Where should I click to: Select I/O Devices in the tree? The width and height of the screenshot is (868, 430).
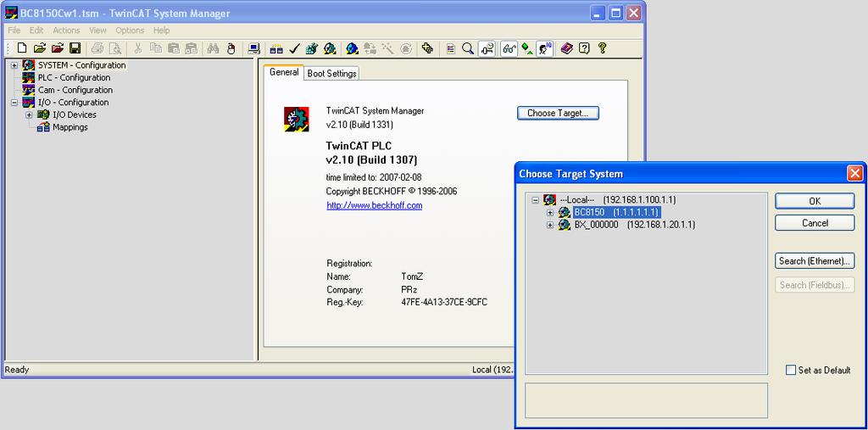(75, 114)
